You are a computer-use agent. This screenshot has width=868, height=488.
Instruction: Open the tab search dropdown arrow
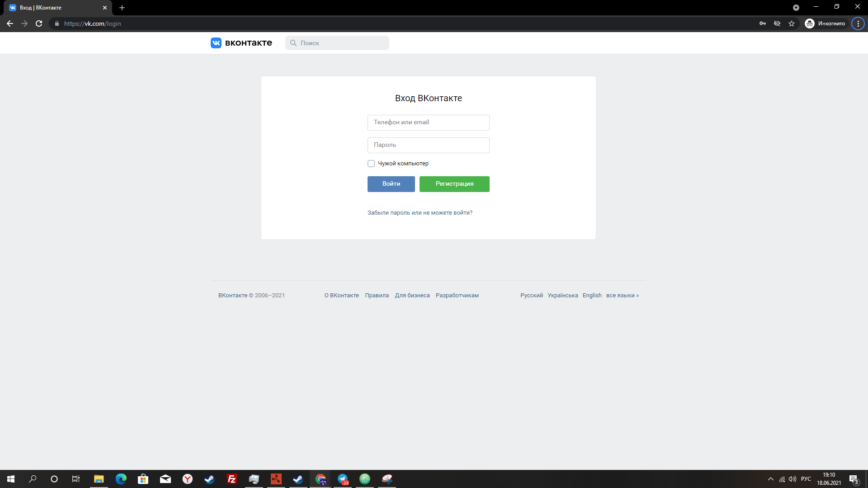[796, 8]
